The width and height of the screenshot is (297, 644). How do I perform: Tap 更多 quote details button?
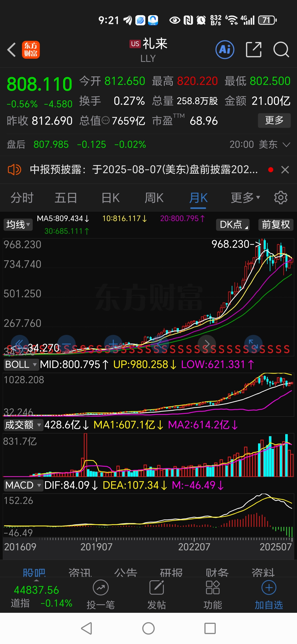[274, 121]
